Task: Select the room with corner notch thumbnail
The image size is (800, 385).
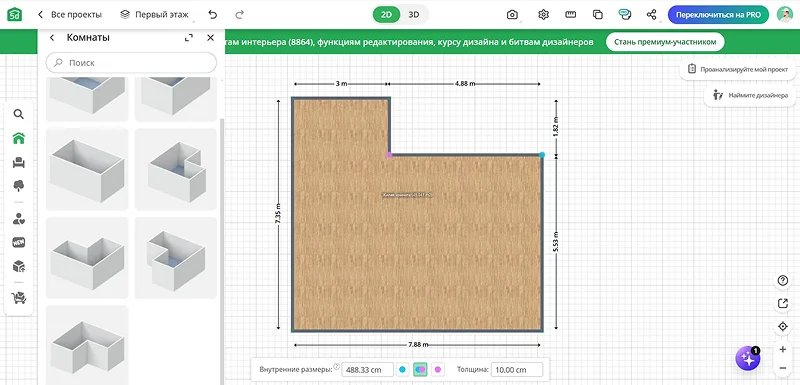Action: (176, 169)
